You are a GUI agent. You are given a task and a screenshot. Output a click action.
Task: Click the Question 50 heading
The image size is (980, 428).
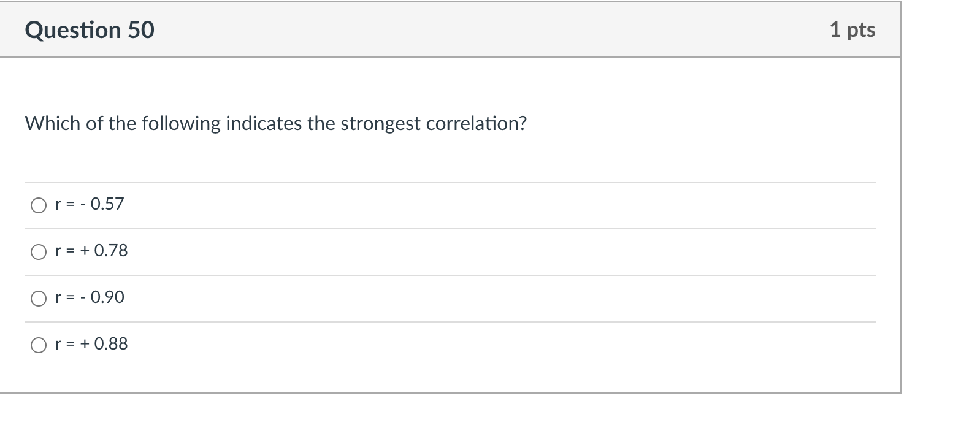coord(90,29)
